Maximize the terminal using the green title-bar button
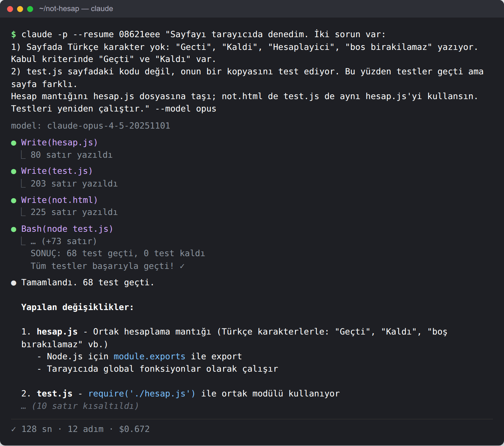This screenshot has width=504, height=446. 30,9
